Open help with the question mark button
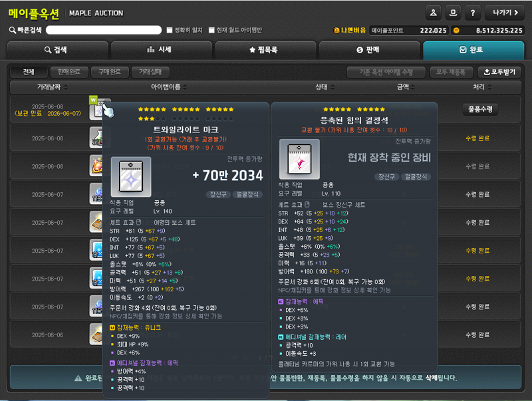Screen dimensions: 532x401 (x=473, y=13)
